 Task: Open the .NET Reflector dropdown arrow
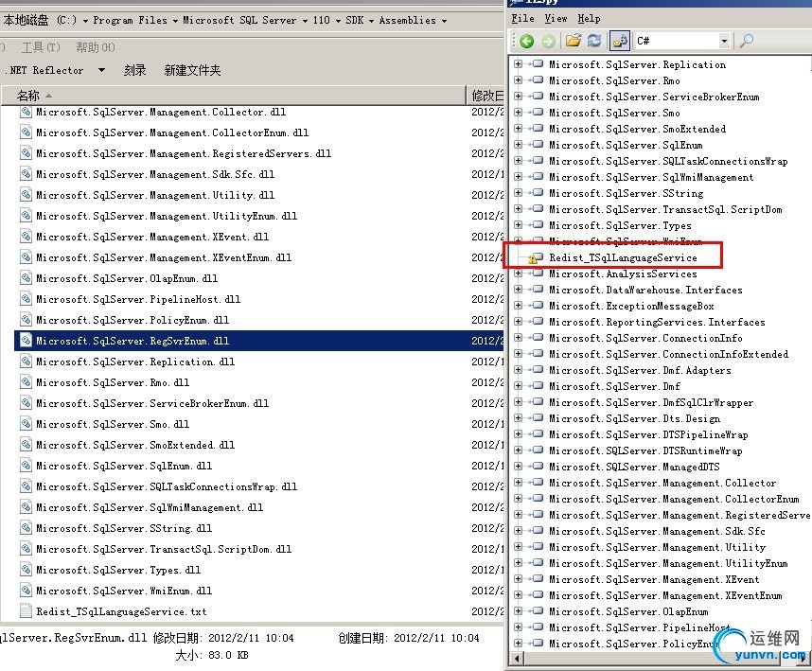(101, 70)
